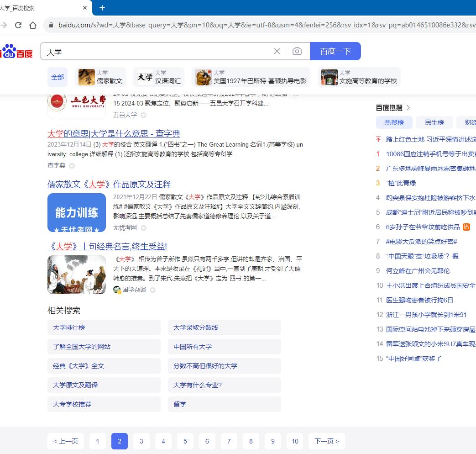Open the Baidu logo homepage
Viewport: 476px width, 454px height.
16,51
